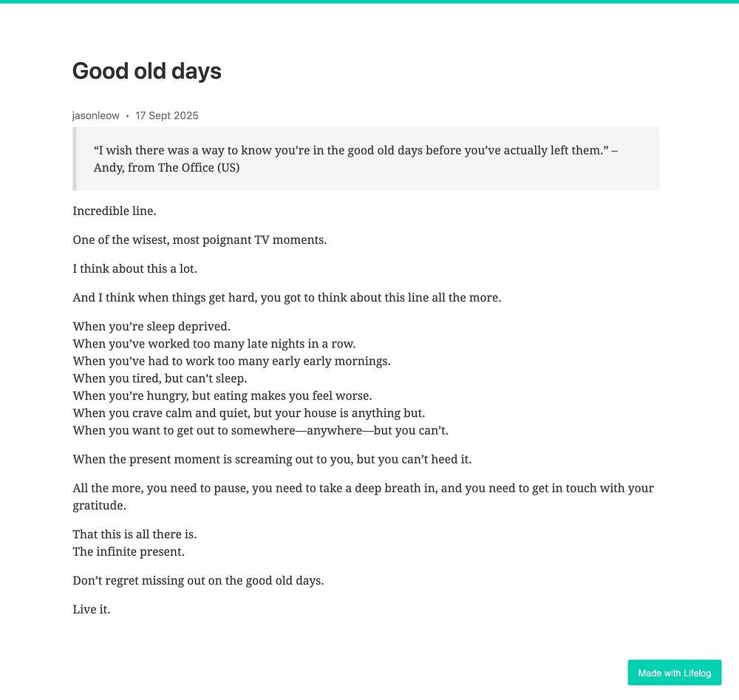Click the Andy quote block
739x700 pixels.
coord(366,159)
